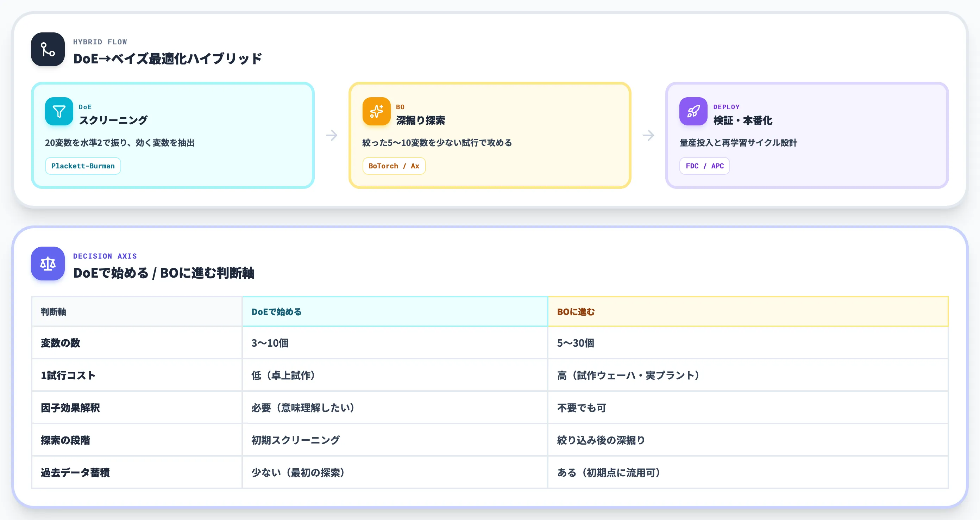Click the DoEで始める / BOに進む判断軸 heading
This screenshot has width=980, height=520.
(x=164, y=273)
